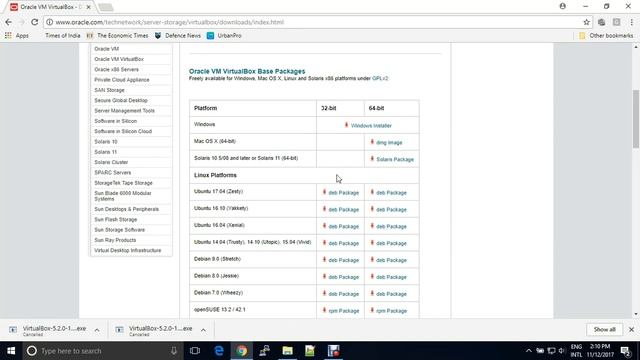Click Chrome icon in taskbar
The height and width of the screenshot is (360, 640).
pos(242,351)
